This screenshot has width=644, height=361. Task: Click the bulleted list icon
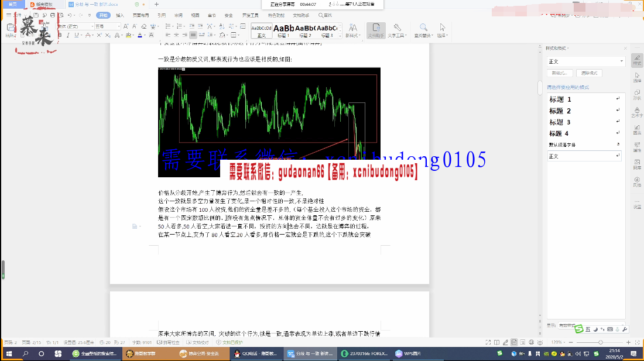coord(169,26)
